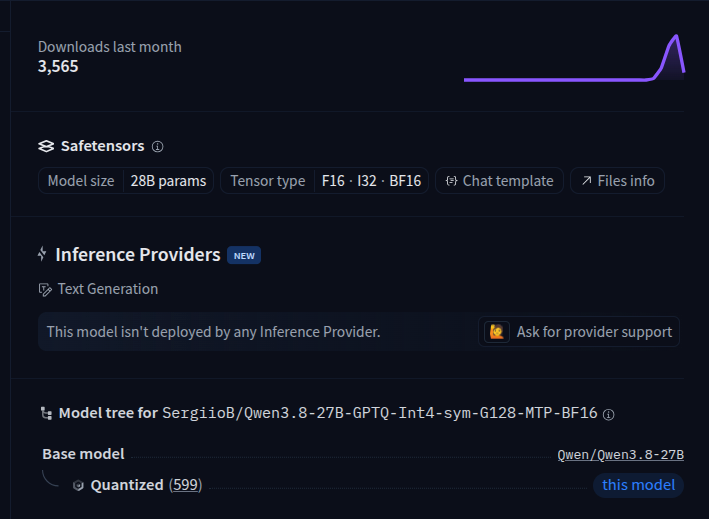Click the Model size label
This screenshot has width=709, height=519.
tap(81, 181)
